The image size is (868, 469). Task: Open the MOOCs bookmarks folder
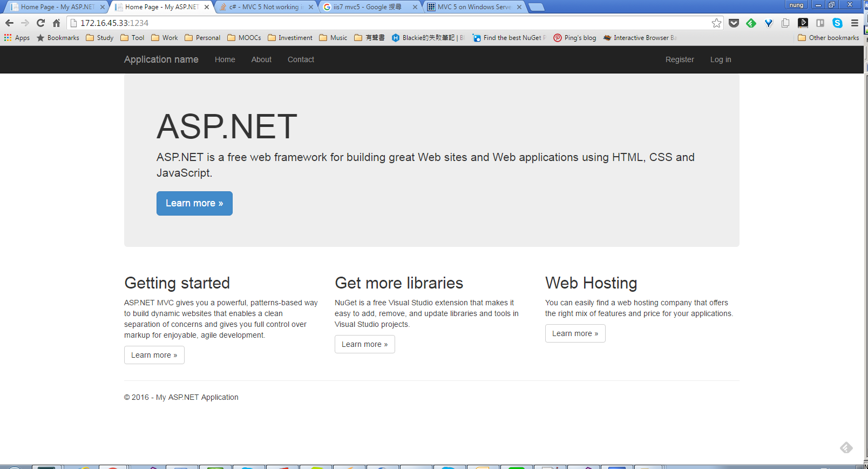point(244,38)
